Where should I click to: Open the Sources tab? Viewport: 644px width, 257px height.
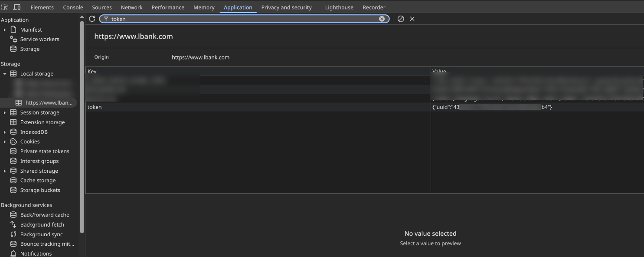click(102, 7)
